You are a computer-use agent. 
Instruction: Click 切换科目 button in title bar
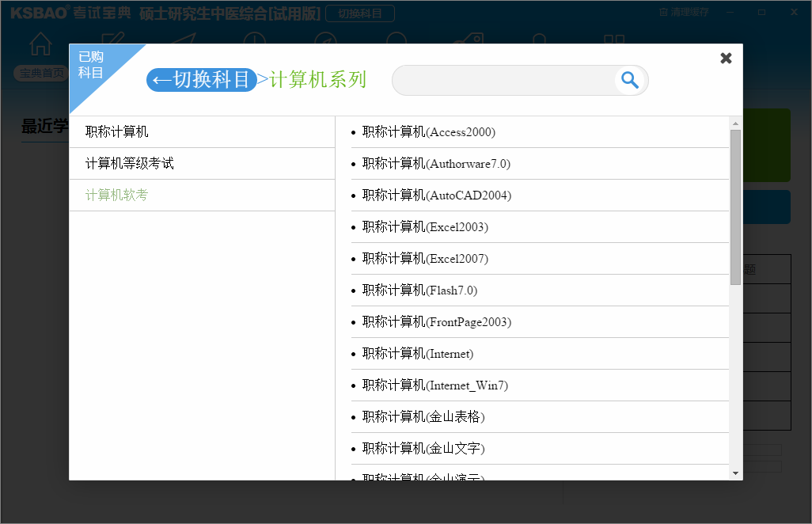[360, 13]
